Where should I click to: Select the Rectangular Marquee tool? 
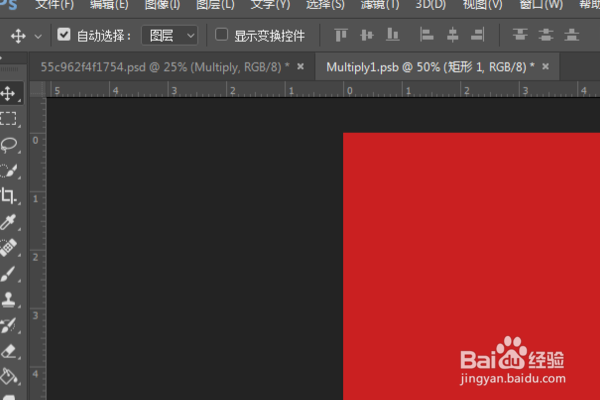8,119
